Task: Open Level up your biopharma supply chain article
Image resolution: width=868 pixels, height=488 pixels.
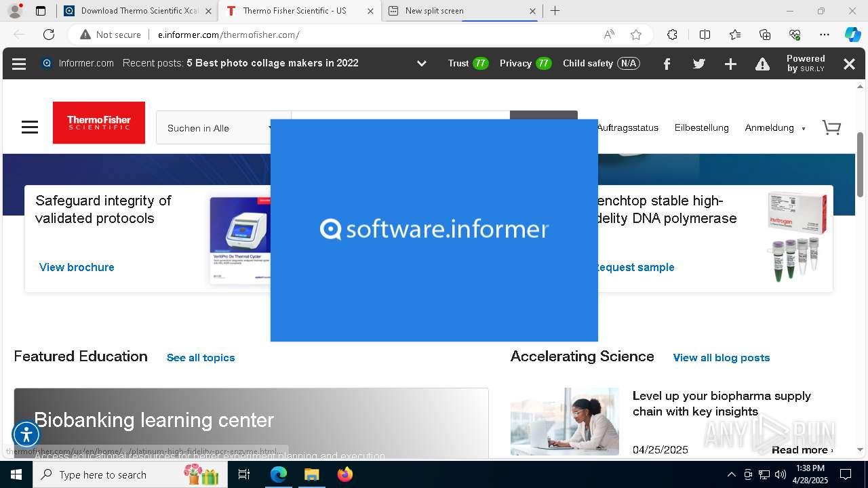Action: [722, 403]
